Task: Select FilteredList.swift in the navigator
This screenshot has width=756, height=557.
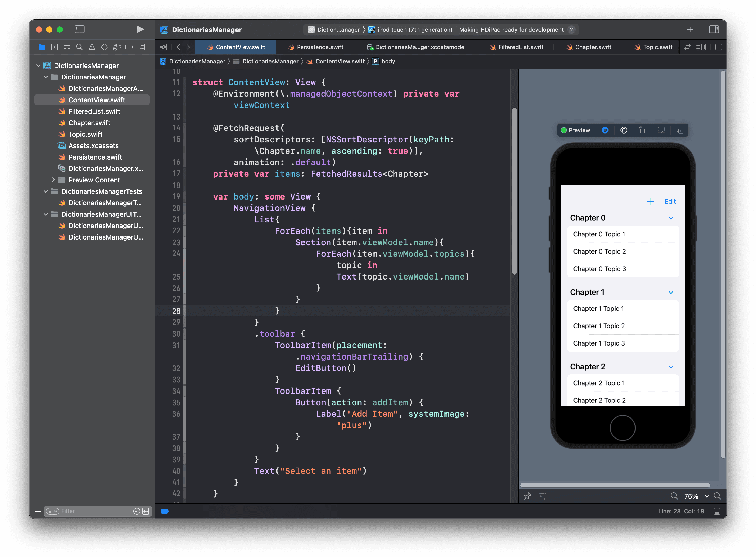Action: tap(94, 111)
